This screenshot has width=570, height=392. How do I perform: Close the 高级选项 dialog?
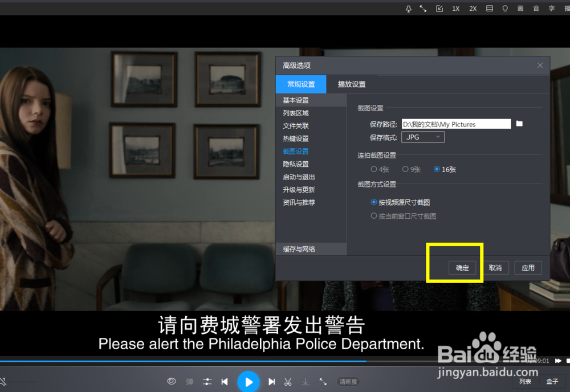(x=540, y=66)
